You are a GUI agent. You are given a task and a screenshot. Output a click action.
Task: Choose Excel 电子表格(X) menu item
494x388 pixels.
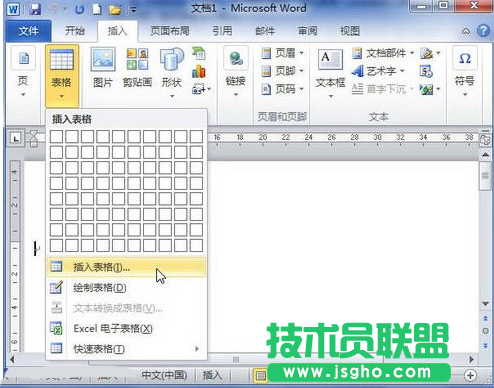pos(126,329)
